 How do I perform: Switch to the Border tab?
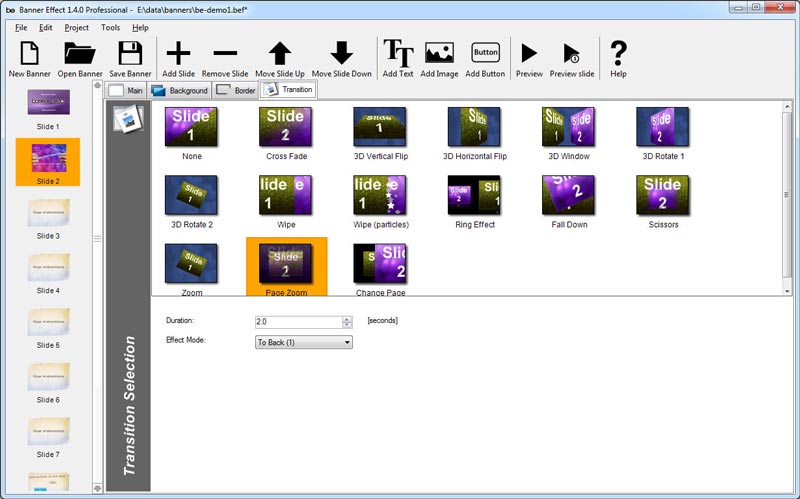[236, 90]
